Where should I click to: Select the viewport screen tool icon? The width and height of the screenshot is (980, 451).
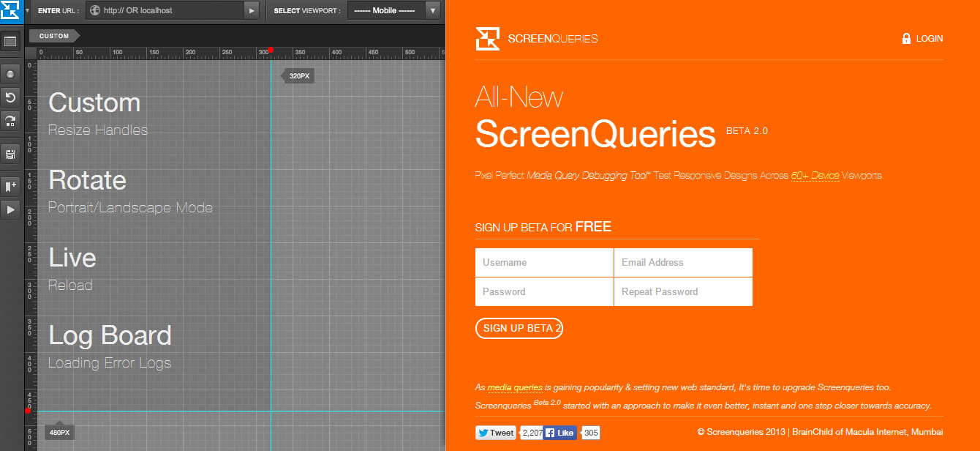10,42
